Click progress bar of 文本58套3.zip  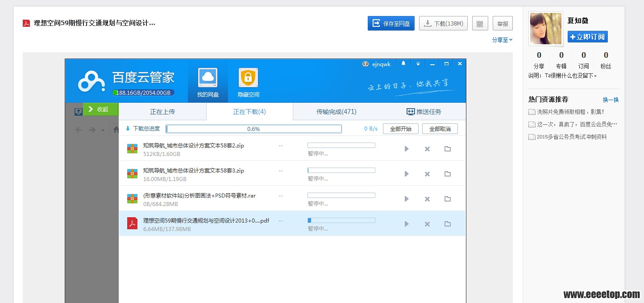[341, 170]
